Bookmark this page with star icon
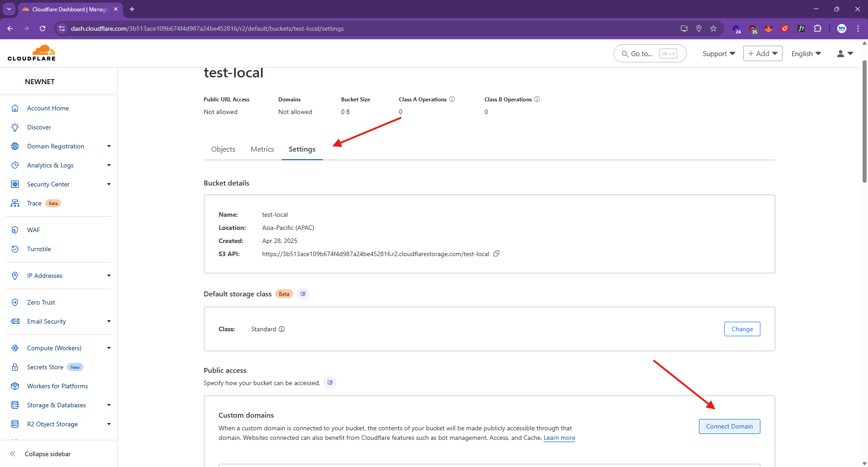 tap(713, 29)
